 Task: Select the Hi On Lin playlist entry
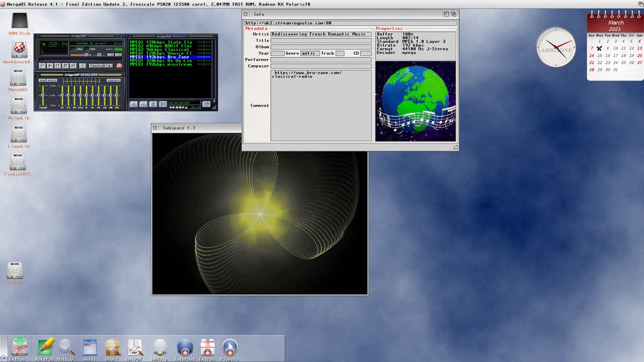click(x=170, y=61)
